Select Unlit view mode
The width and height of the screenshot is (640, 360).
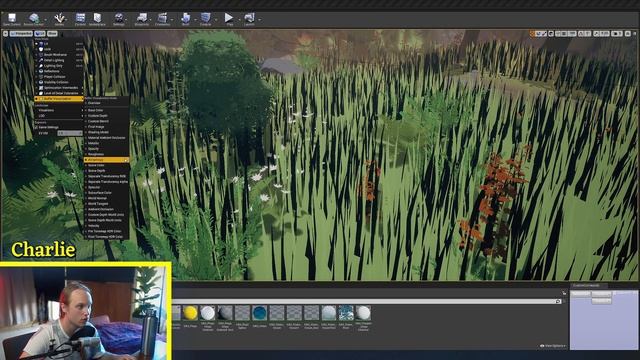(59, 49)
